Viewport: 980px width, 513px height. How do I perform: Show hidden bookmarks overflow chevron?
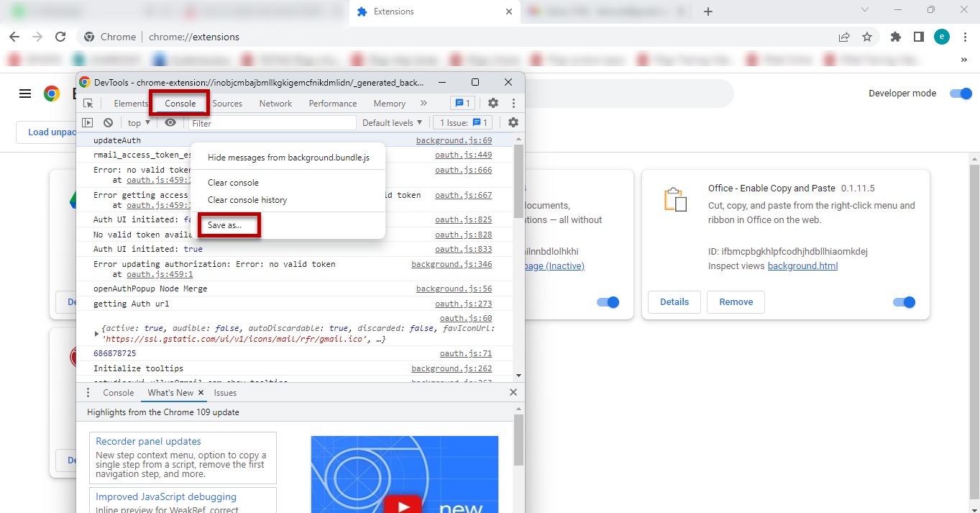pyautogui.click(x=964, y=59)
